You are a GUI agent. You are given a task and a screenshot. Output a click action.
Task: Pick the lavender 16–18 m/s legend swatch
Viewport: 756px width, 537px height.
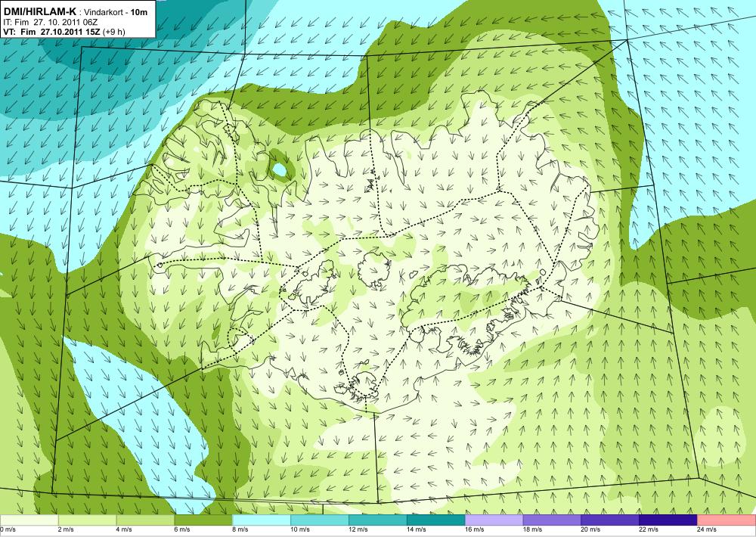coord(494,520)
